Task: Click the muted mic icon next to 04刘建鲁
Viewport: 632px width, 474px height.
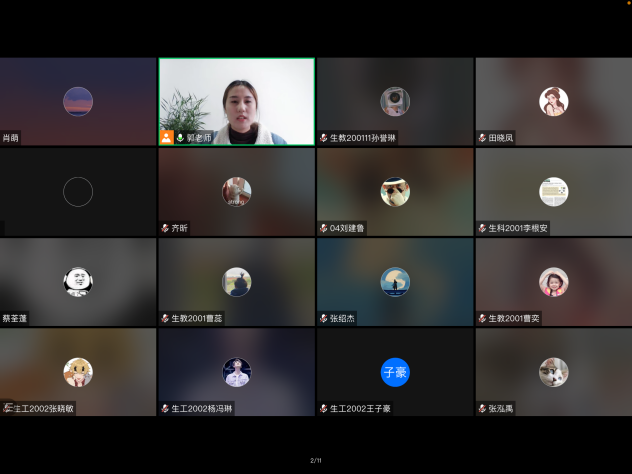Action: point(324,228)
